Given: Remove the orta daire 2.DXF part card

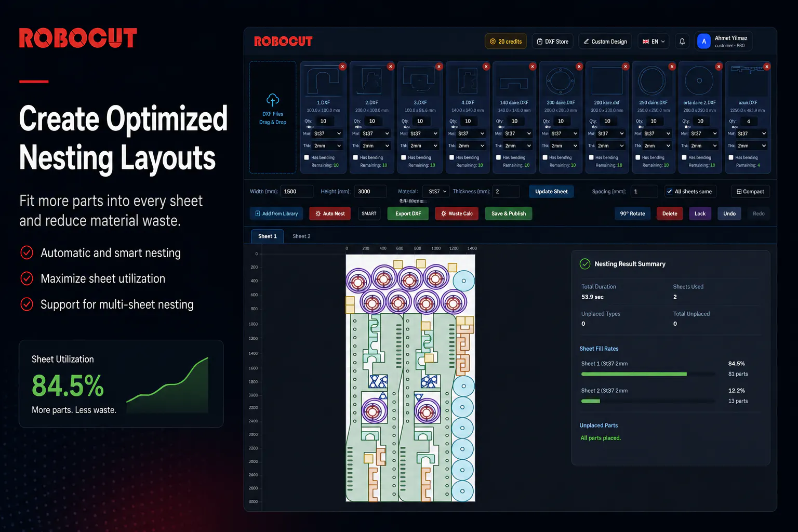Looking at the screenshot, I should point(719,66).
